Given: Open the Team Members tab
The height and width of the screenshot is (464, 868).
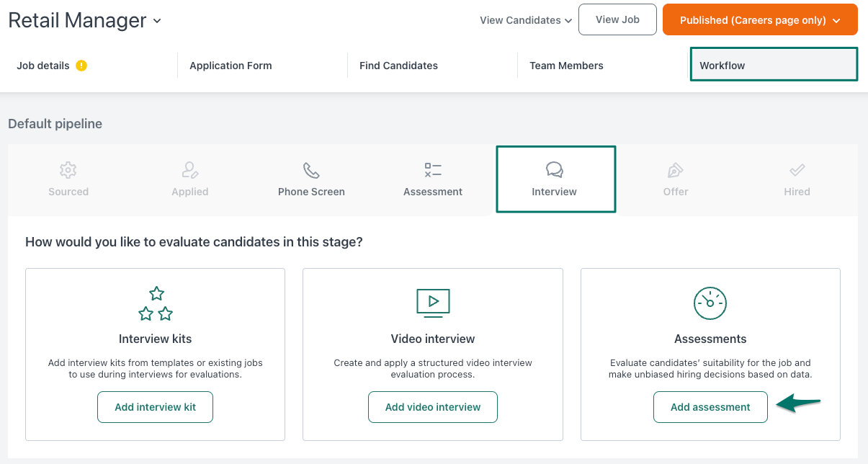Looking at the screenshot, I should tap(566, 65).
